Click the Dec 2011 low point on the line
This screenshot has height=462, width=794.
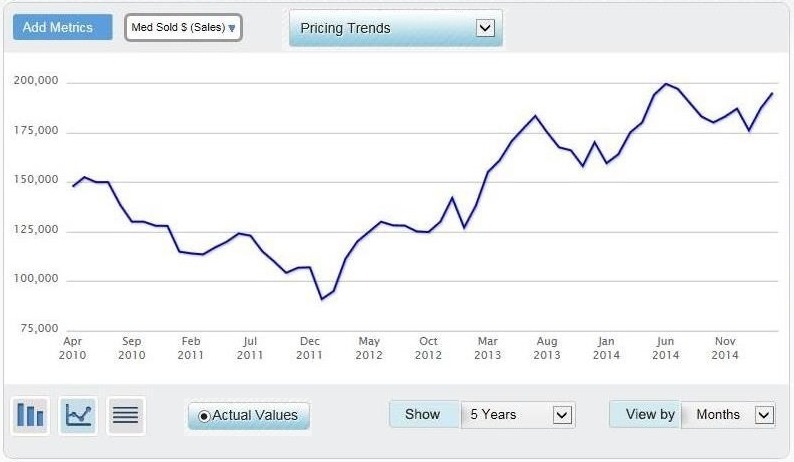click(x=322, y=299)
